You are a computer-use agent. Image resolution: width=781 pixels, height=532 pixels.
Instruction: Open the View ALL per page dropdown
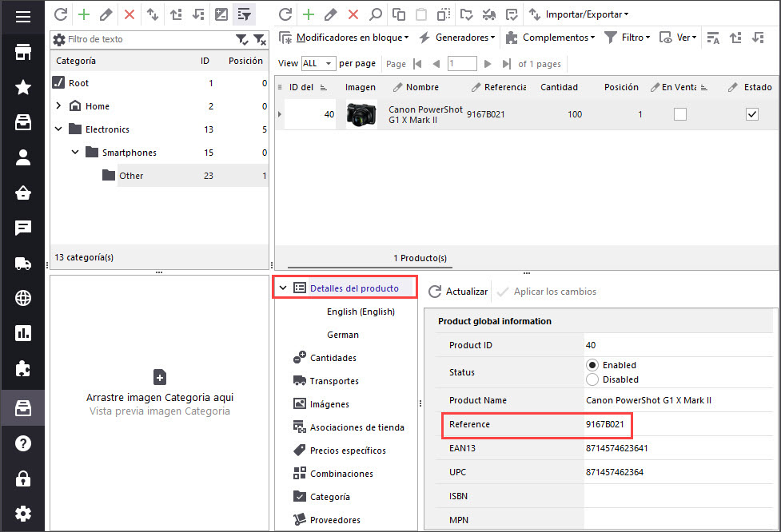[x=318, y=63]
